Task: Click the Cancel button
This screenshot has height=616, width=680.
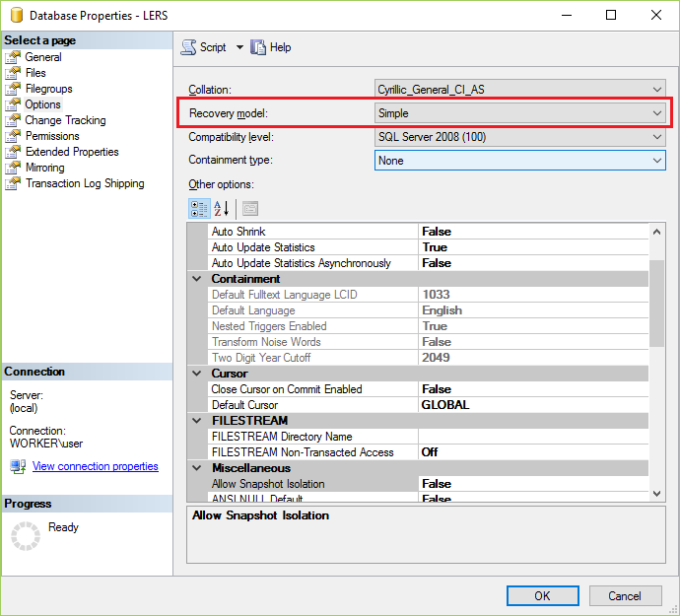Action: pyautogui.click(x=625, y=595)
